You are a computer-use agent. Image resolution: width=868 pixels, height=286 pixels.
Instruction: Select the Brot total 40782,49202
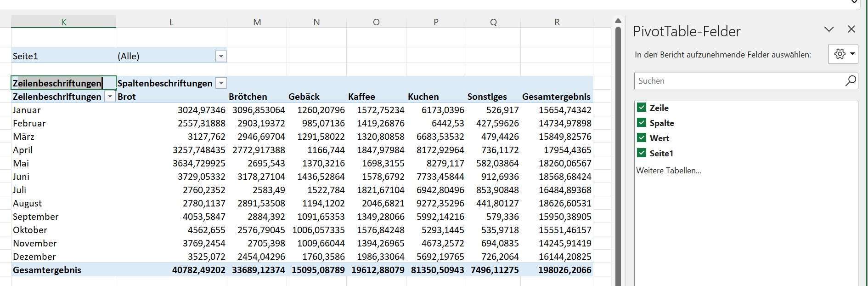[171, 270]
